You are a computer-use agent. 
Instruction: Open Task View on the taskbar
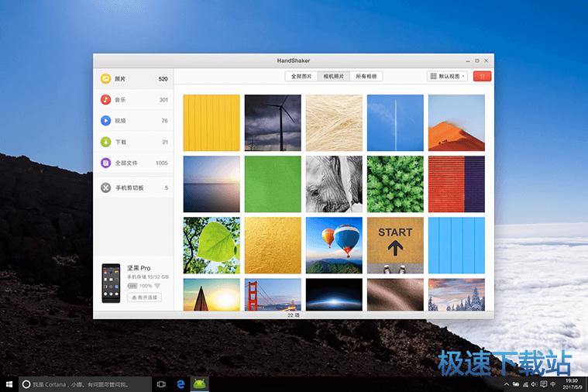click(161, 383)
